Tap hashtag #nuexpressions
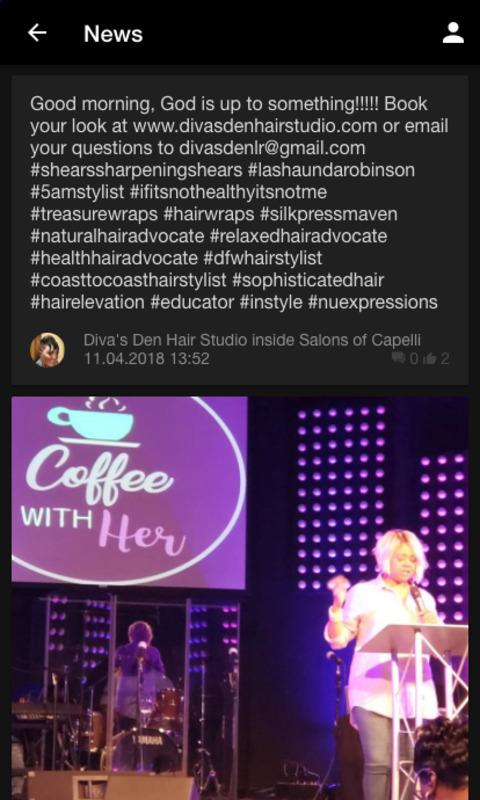480x800 pixels. pyautogui.click(x=373, y=302)
